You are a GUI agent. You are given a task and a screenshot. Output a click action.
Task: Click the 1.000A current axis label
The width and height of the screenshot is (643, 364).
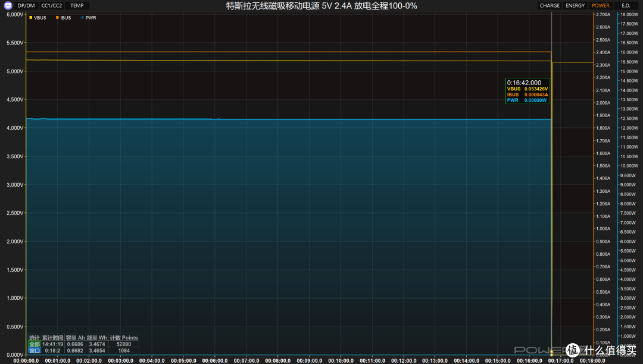(x=603, y=229)
